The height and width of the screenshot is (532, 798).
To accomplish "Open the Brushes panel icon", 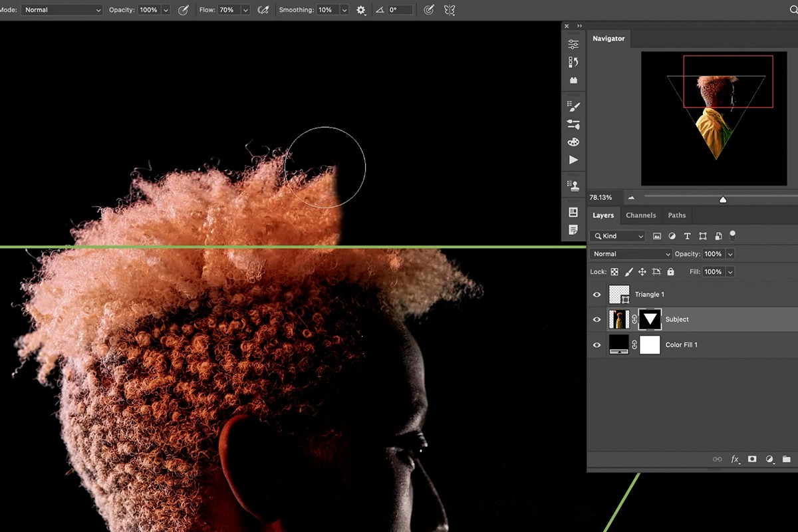I will 573,124.
